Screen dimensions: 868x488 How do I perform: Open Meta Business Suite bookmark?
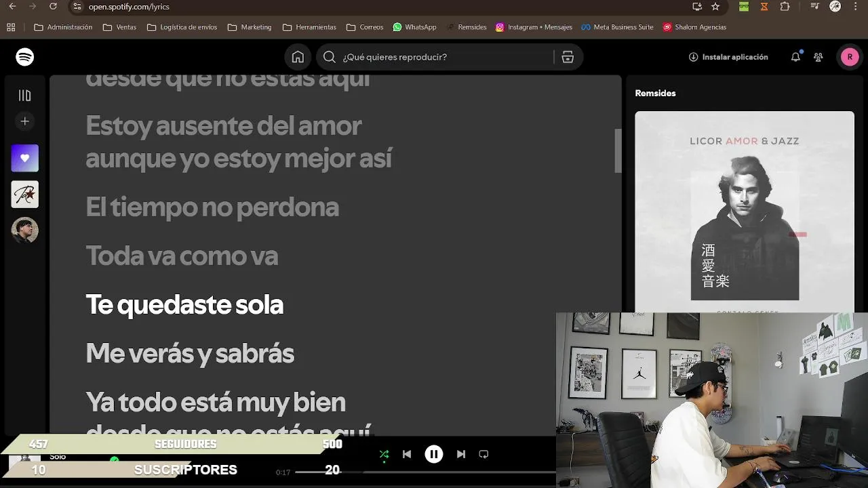point(617,28)
